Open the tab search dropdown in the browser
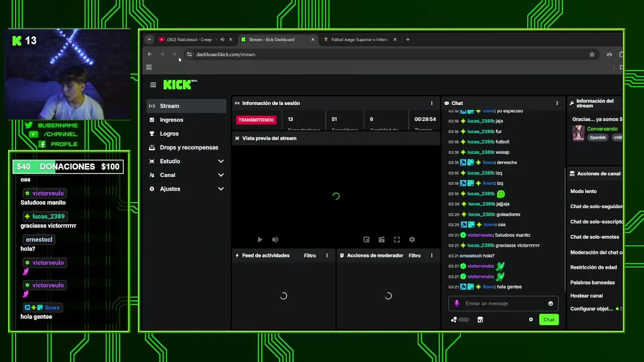 tap(149, 39)
